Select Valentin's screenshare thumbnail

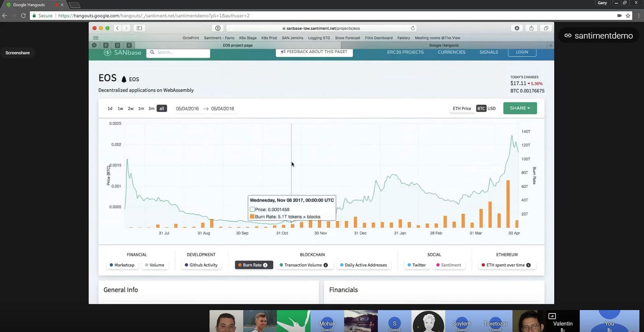[563, 321]
